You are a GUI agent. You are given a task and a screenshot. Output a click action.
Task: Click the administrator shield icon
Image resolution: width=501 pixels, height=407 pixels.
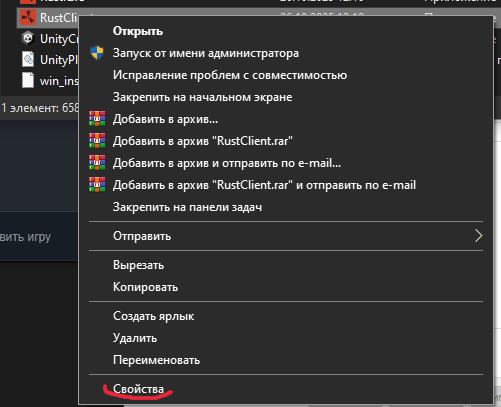coord(97,53)
